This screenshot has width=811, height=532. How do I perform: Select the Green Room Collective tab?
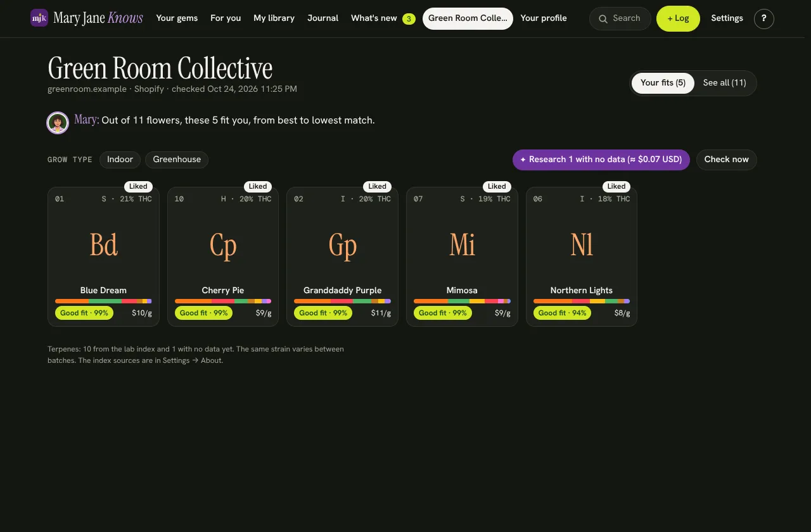[x=468, y=18]
